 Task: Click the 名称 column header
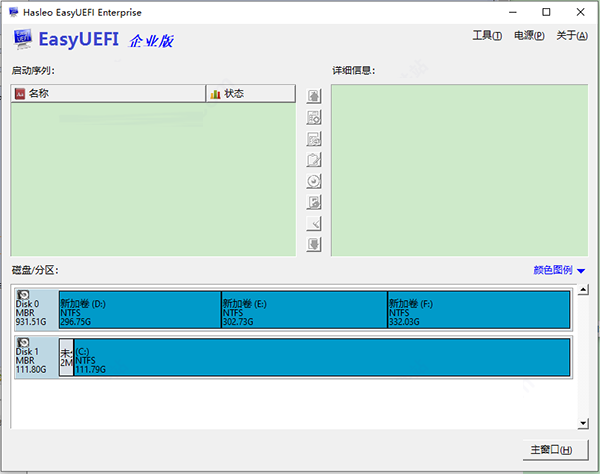tap(108, 94)
